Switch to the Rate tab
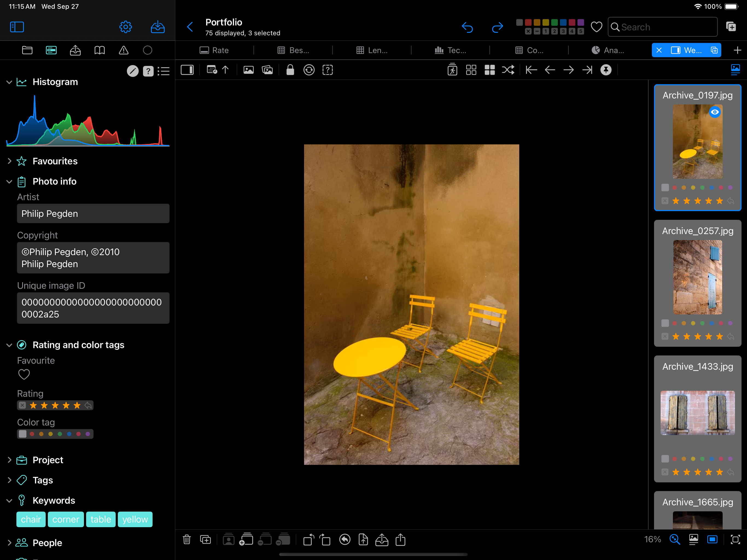The image size is (747, 560). pos(214,50)
